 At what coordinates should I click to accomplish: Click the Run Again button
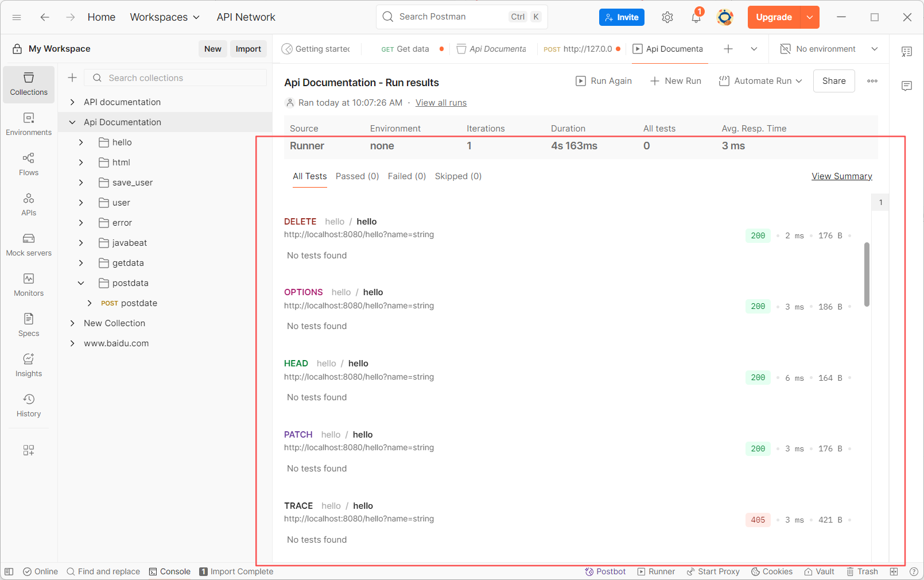point(604,81)
